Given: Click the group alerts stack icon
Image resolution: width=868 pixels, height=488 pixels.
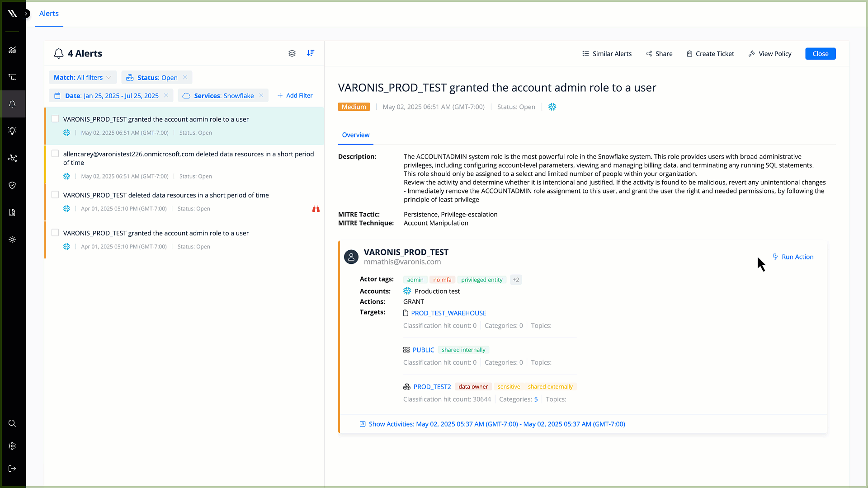Looking at the screenshot, I should (292, 53).
